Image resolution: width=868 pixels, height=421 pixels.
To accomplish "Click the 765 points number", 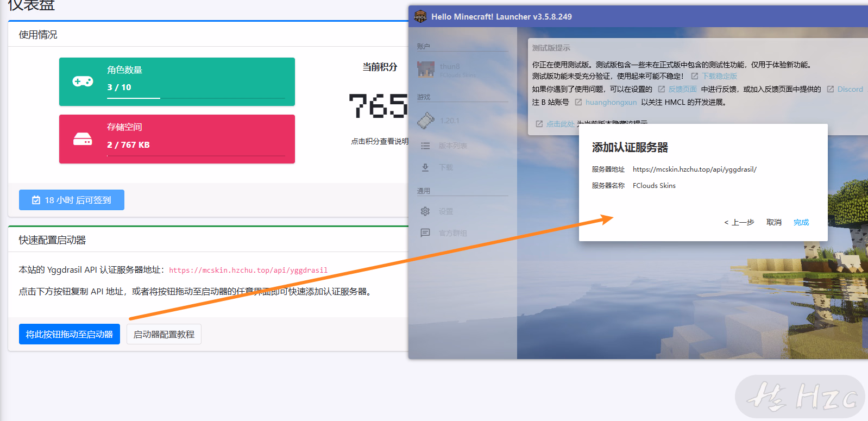I will (378, 105).
